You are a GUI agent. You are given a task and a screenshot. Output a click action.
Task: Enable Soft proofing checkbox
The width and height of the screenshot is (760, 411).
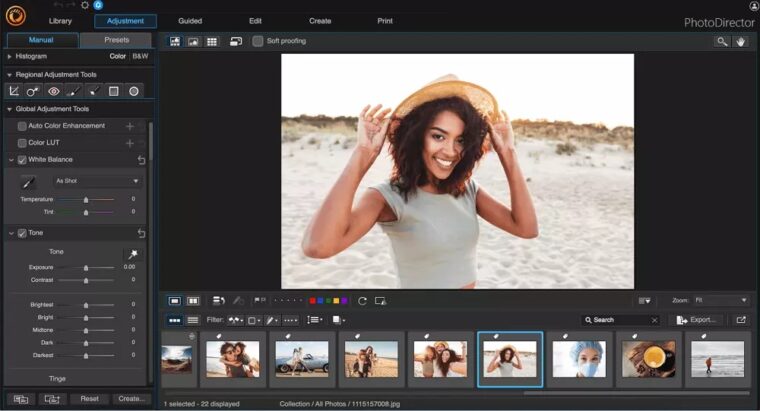tap(258, 41)
